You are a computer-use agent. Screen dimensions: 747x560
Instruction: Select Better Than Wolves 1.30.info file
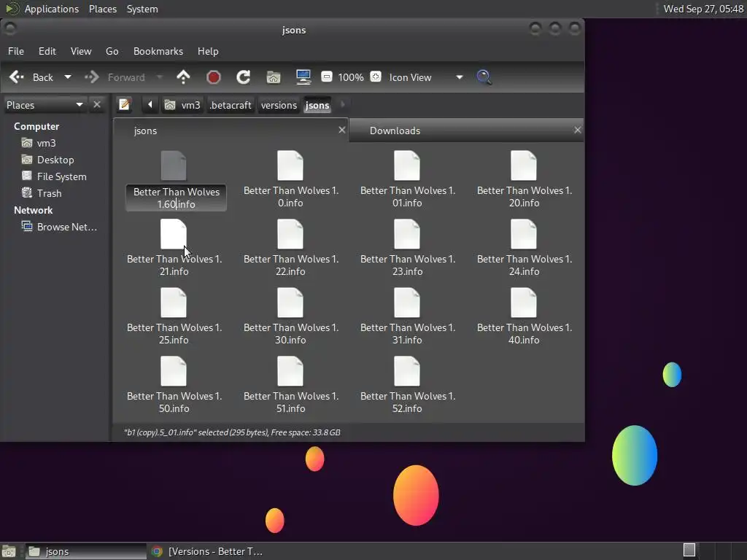coord(290,316)
